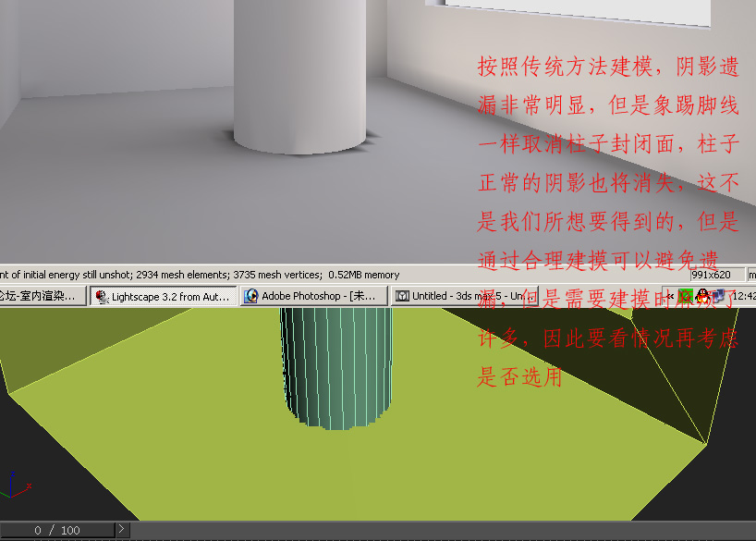Select the green cylinder in 3ds max viewport

click(336, 367)
